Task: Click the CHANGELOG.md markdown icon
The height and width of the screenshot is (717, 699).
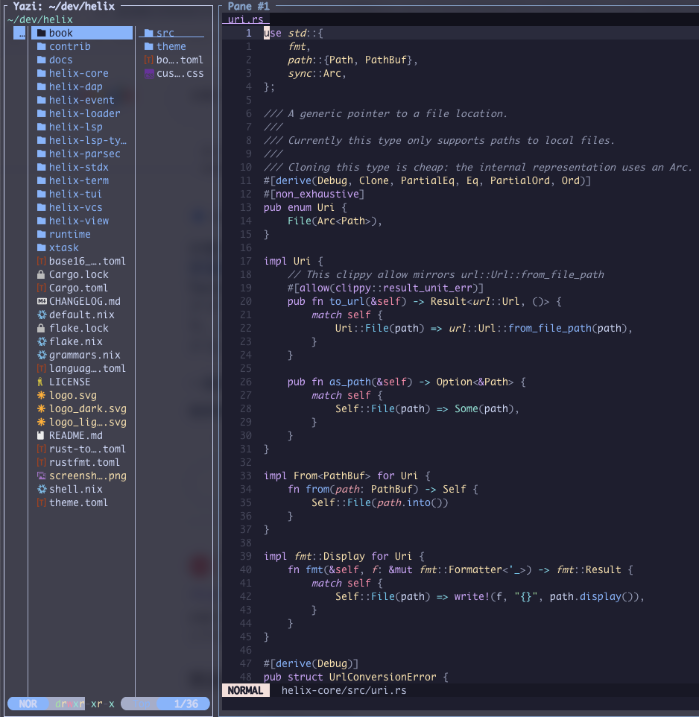Action: click(42, 301)
